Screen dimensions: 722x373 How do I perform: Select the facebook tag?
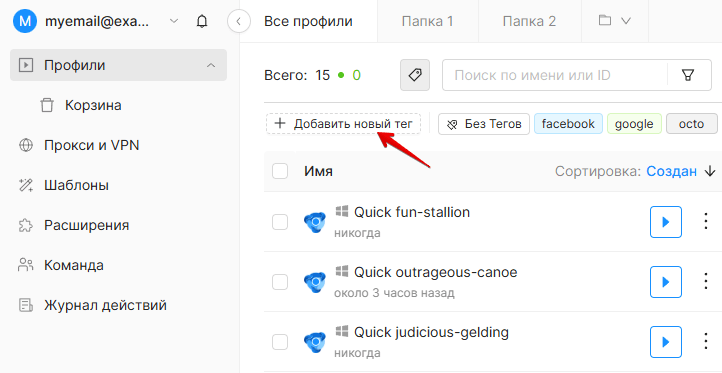point(568,124)
